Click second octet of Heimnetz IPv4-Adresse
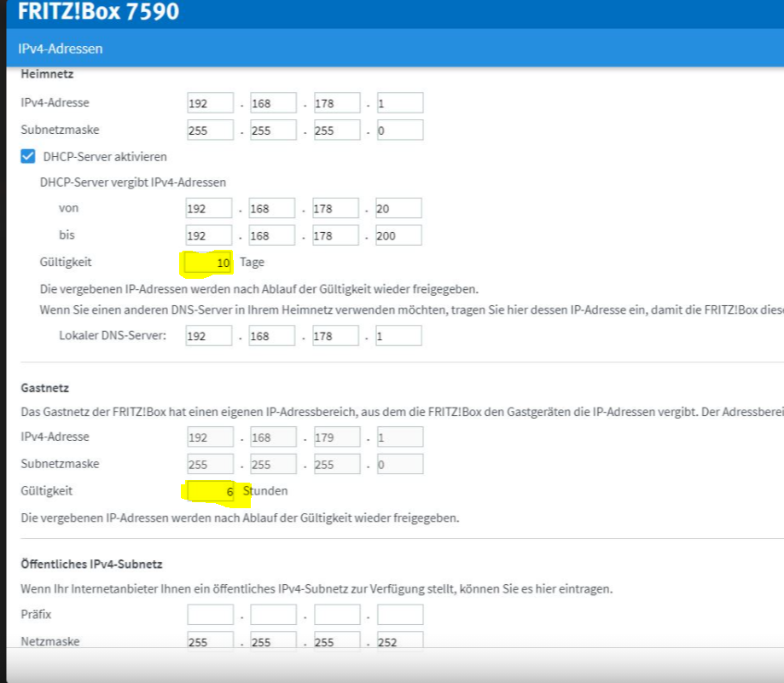The width and height of the screenshot is (784, 683). (x=274, y=103)
